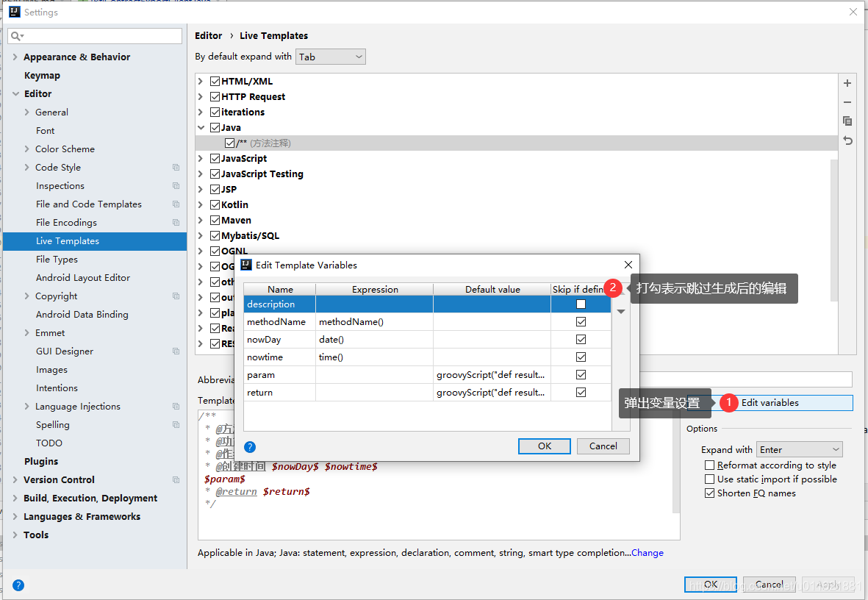Click IntelliJ icon in Settings title bar
This screenshot has width=868, height=600.
point(15,12)
